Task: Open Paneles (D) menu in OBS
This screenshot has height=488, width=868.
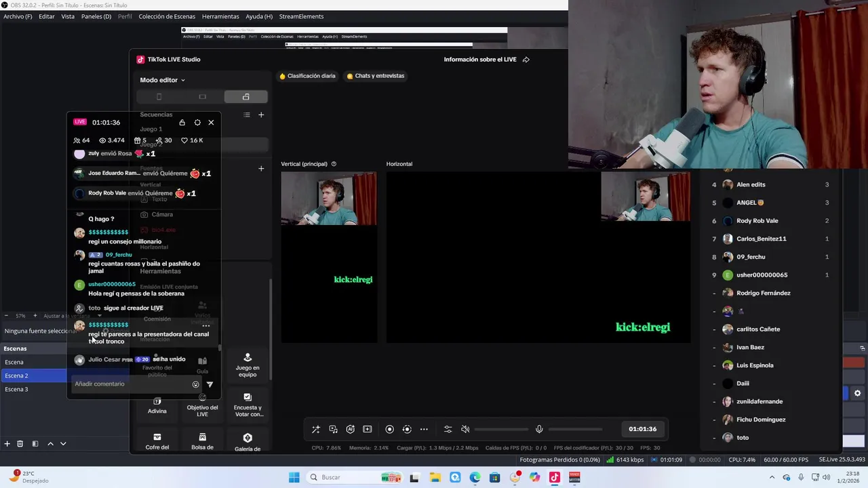Action: pyautogui.click(x=96, y=16)
